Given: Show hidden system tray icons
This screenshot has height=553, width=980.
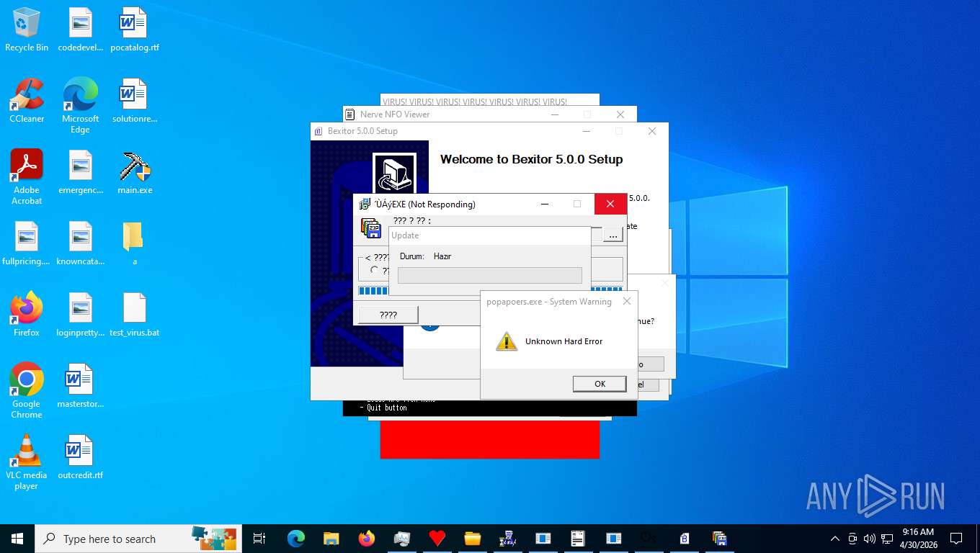Looking at the screenshot, I should coord(835,539).
